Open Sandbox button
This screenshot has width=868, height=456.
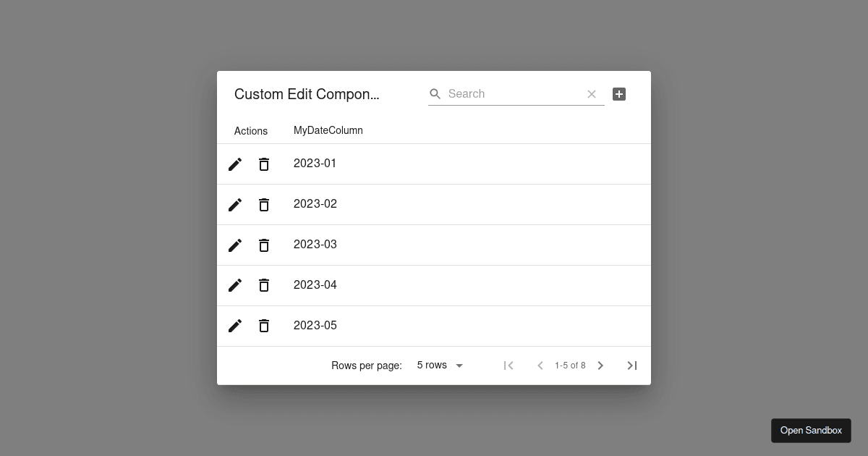[811, 431]
